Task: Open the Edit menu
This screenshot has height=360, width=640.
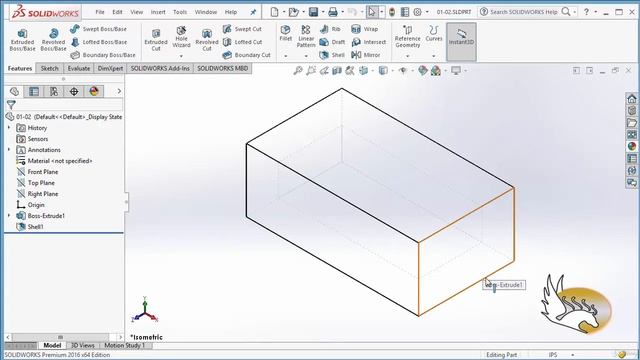Action: point(117,12)
